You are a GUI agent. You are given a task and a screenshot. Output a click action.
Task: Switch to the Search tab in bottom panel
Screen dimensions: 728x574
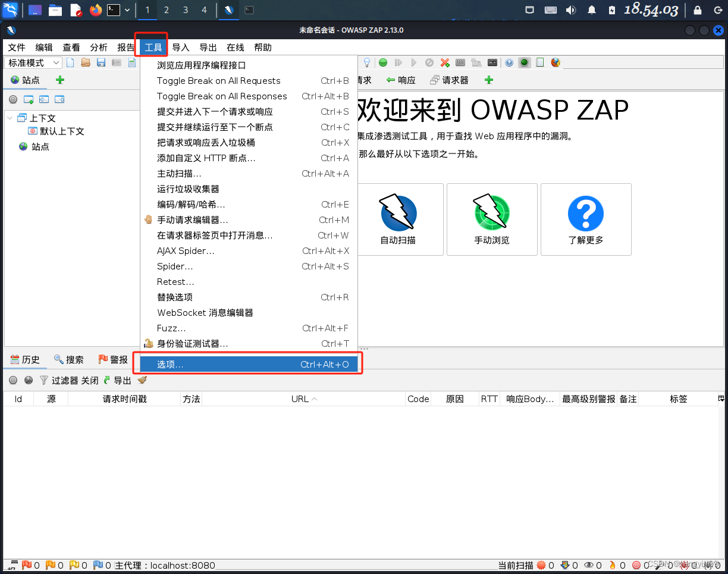[68, 360]
